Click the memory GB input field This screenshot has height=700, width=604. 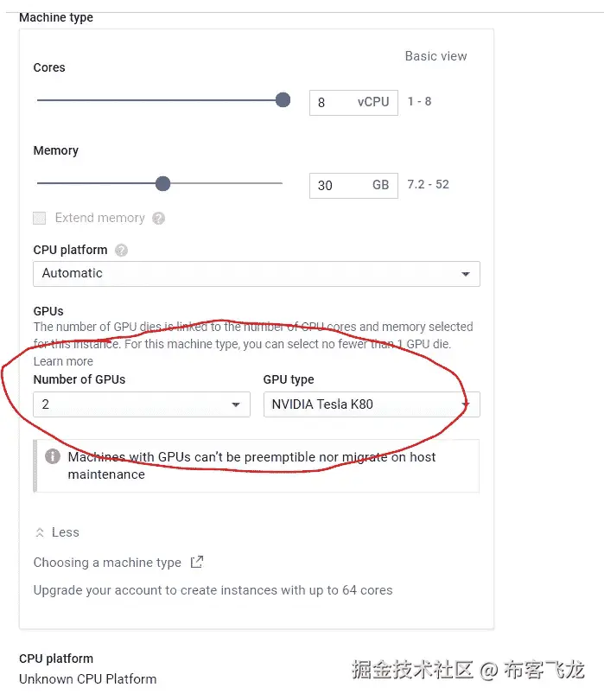[x=337, y=185]
